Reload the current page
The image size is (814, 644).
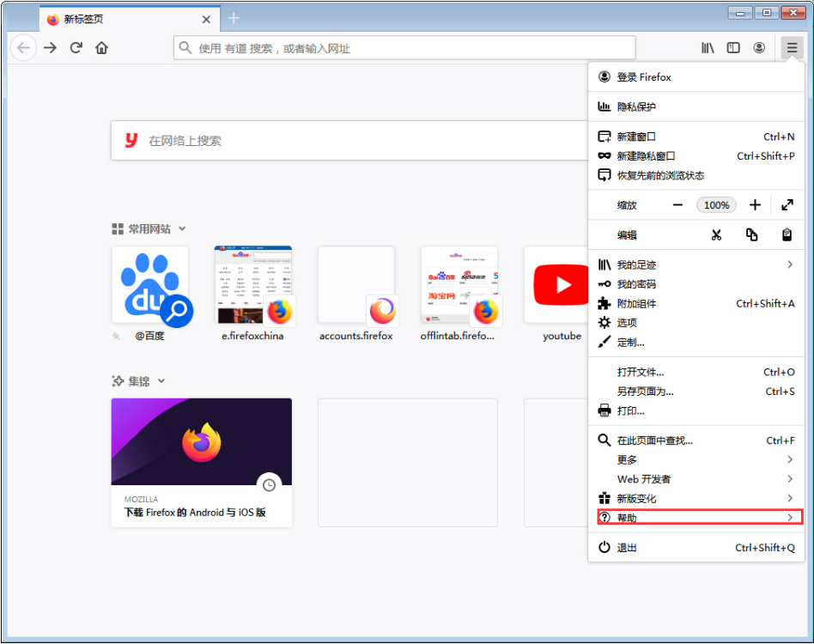pos(76,48)
